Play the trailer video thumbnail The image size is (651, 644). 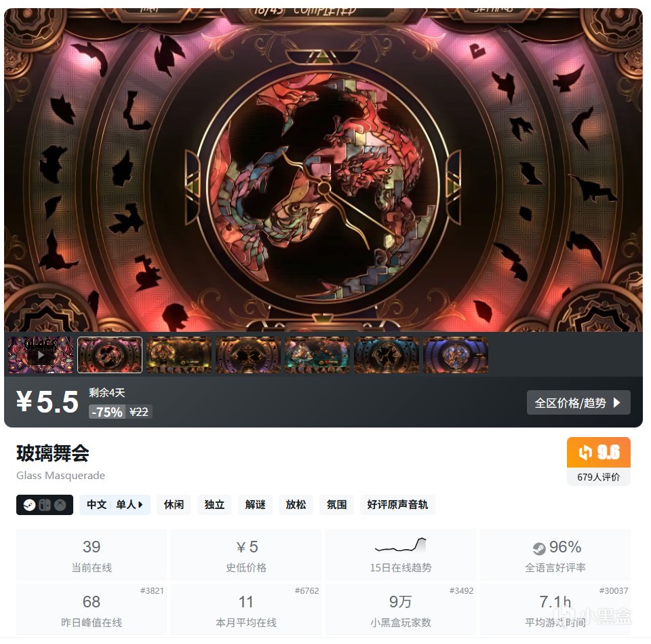tap(41, 355)
